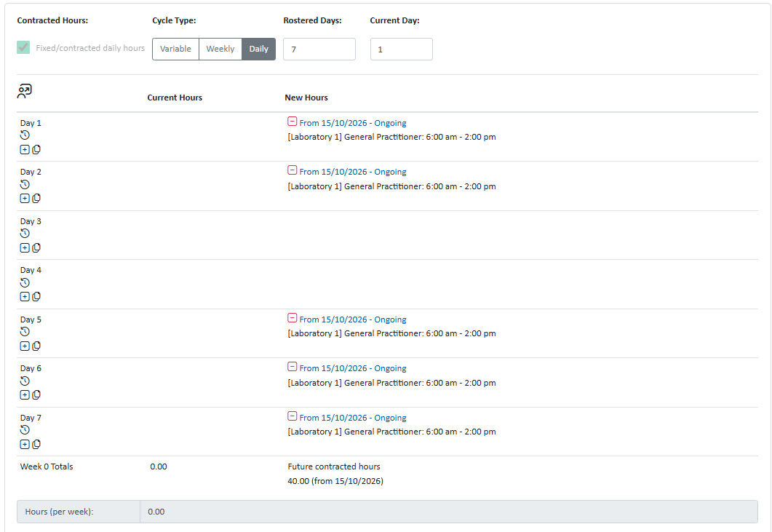
Task: Click the red minus icon on Day 7 entry
Action: pyautogui.click(x=292, y=416)
